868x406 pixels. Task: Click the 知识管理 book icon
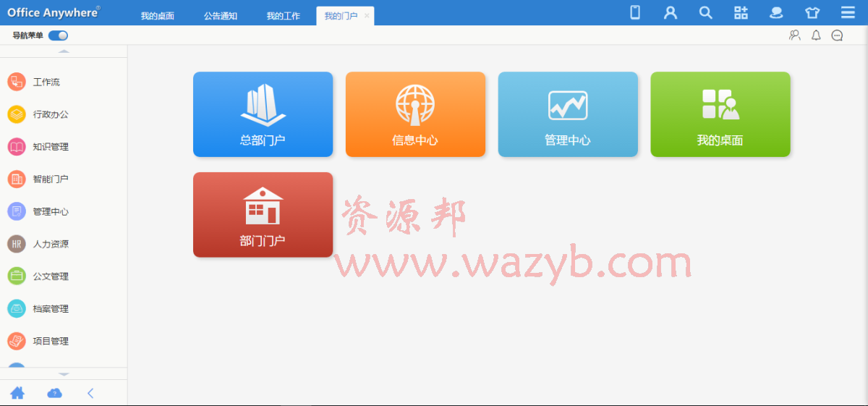pos(17,147)
